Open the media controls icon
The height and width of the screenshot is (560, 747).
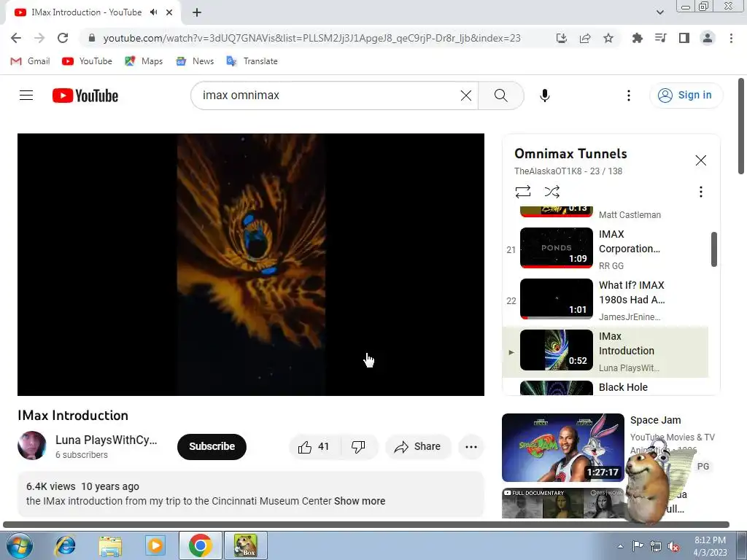(x=660, y=38)
